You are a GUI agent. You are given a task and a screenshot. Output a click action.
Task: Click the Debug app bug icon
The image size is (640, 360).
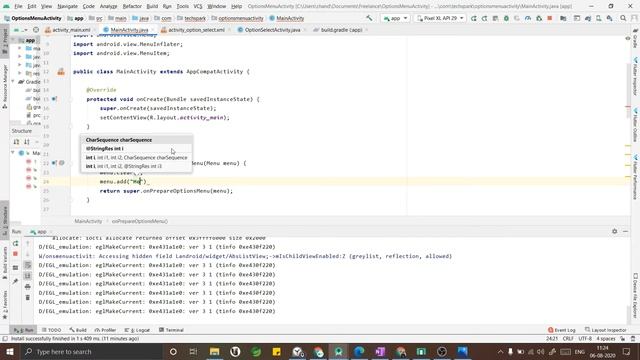[506, 18]
